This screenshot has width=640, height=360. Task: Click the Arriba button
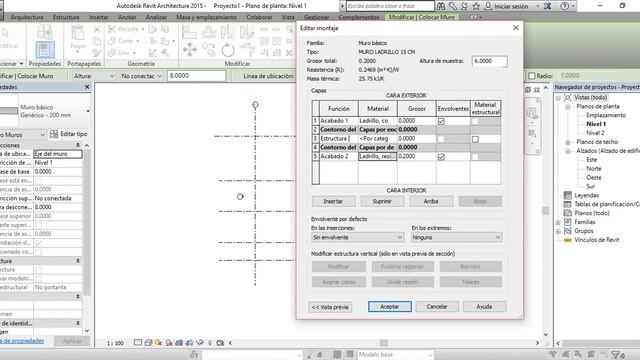pyautogui.click(x=431, y=201)
